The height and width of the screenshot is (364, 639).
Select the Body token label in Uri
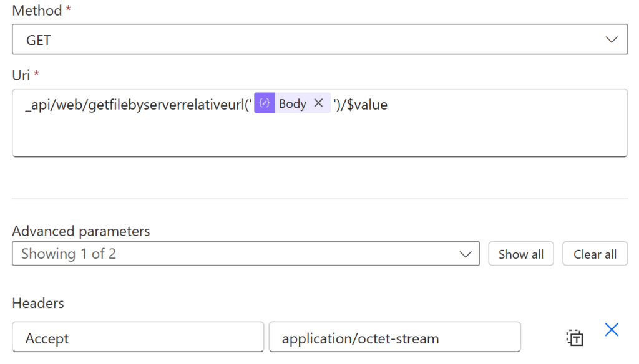[292, 104]
